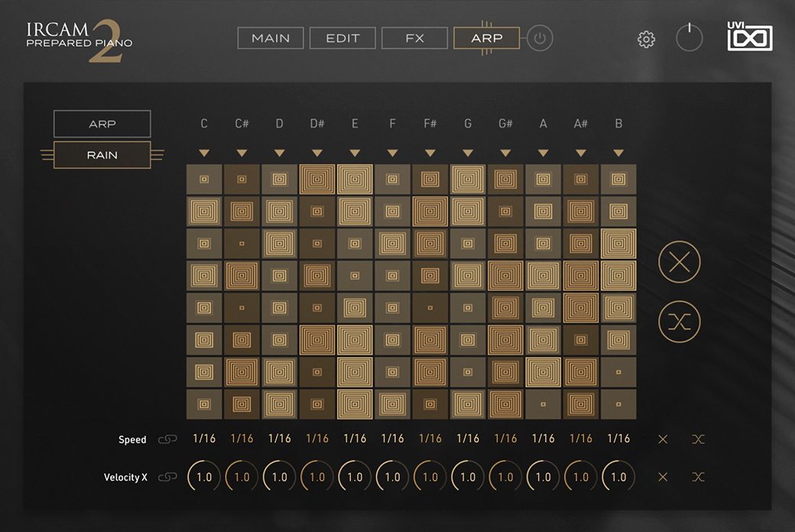Expand the F column arrow
Viewport: 795px width, 532px height.
pyautogui.click(x=392, y=153)
